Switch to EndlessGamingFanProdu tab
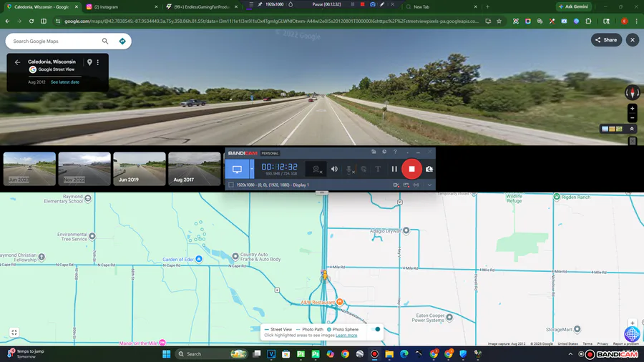 tap(201, 6)
